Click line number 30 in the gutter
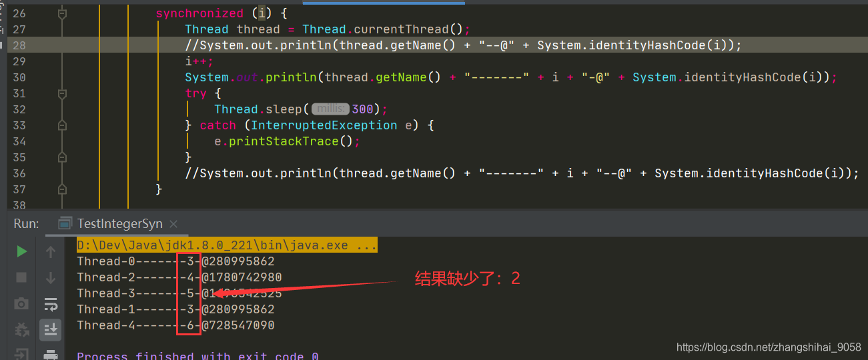This screenshot has height=360, width=868. [19, 77]
